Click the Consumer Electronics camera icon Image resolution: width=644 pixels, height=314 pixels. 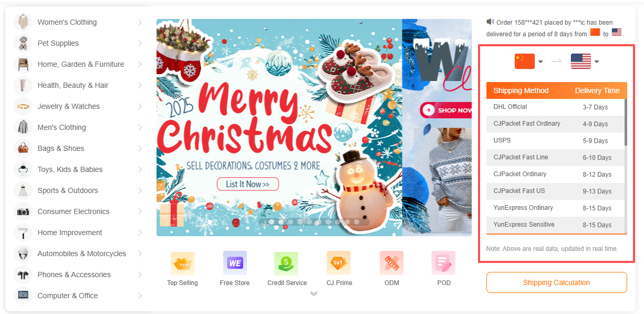click(x=23, y=211)
